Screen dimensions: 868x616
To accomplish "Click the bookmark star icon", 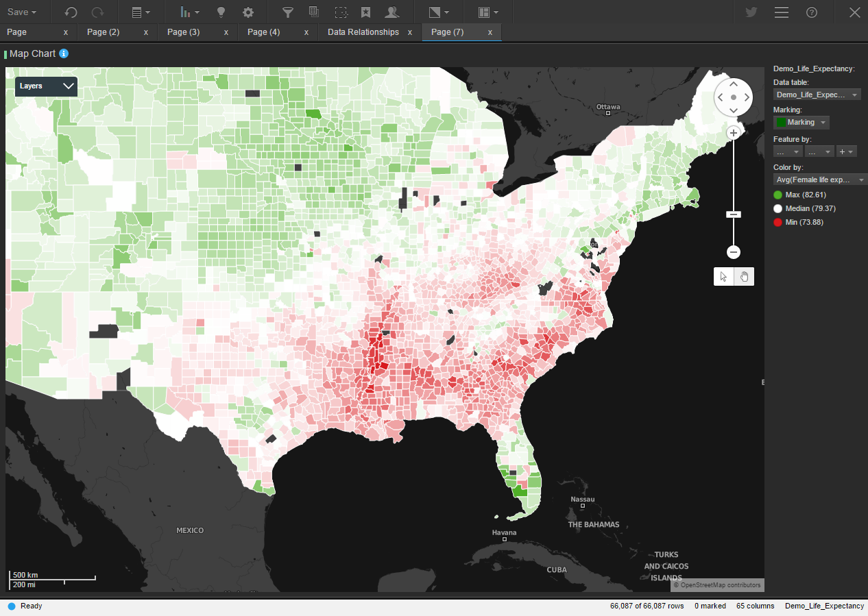I will coord(365,12).
